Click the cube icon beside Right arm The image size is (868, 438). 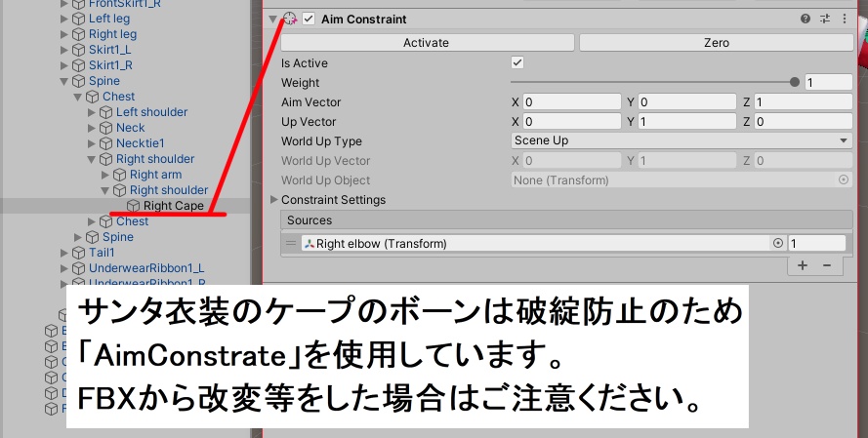(x=119, y=175)
